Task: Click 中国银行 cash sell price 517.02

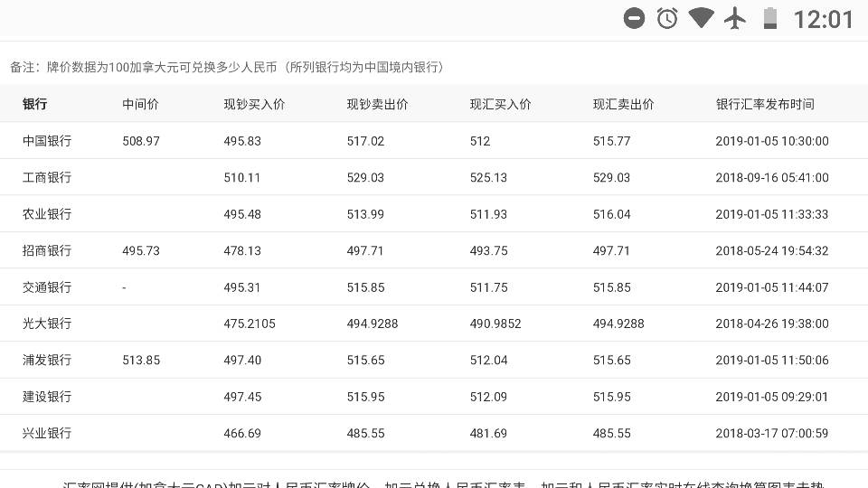Action: 365,141
